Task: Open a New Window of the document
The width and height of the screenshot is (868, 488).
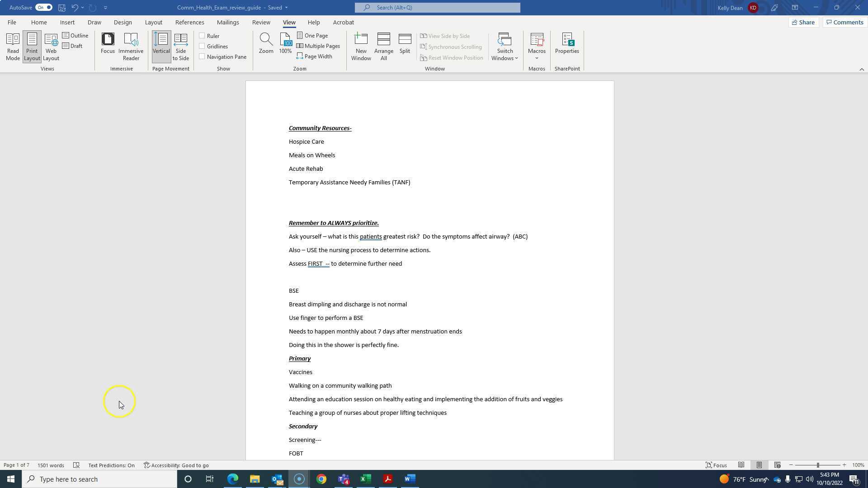Action: click(361, 46)
